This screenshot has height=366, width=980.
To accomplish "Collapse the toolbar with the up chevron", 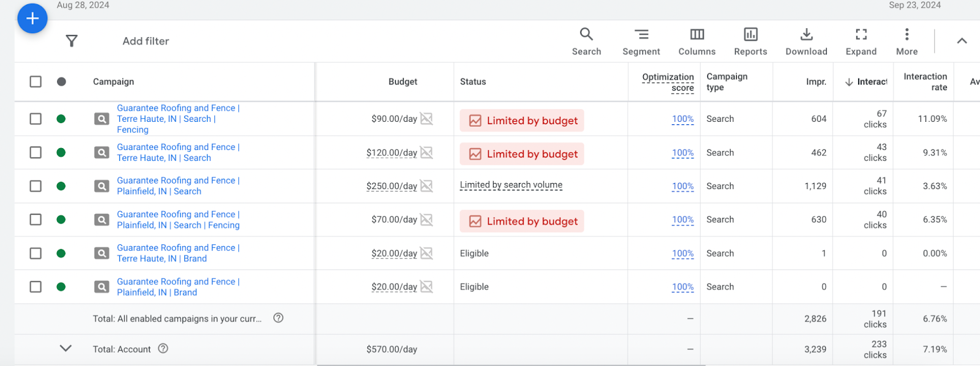I will (x=962, y=41).
